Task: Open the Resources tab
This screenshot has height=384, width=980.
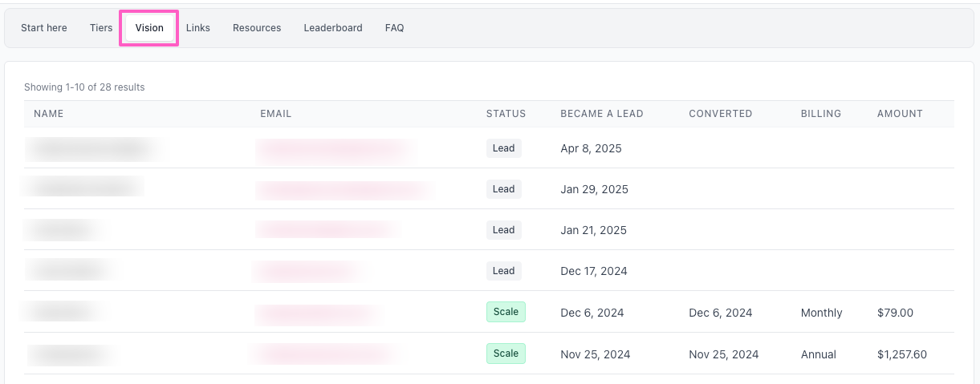Action: (x=257, y=28)
